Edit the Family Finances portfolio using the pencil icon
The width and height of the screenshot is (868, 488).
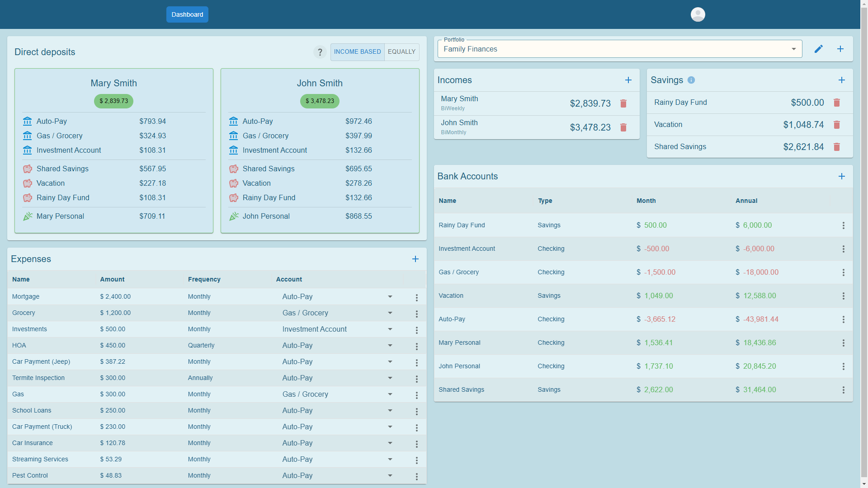coord(819,49)
